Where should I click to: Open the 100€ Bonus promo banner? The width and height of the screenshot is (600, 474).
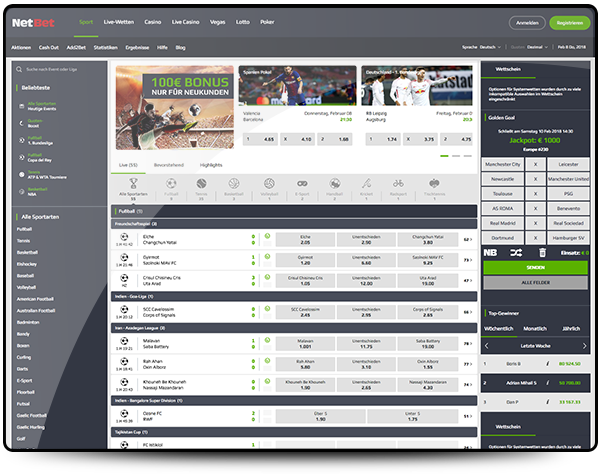[175, 108]
